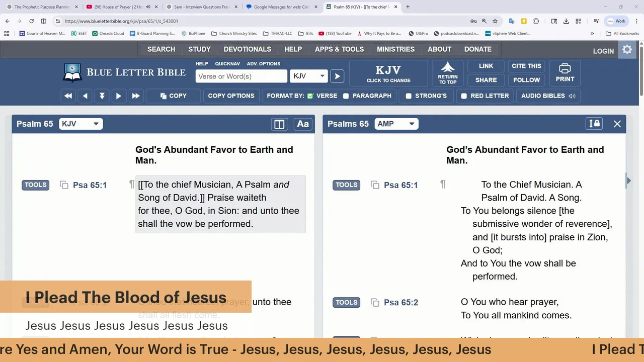Show more bookmarks chevron
This screenshot has width=644, height=362.
point(592,34)
